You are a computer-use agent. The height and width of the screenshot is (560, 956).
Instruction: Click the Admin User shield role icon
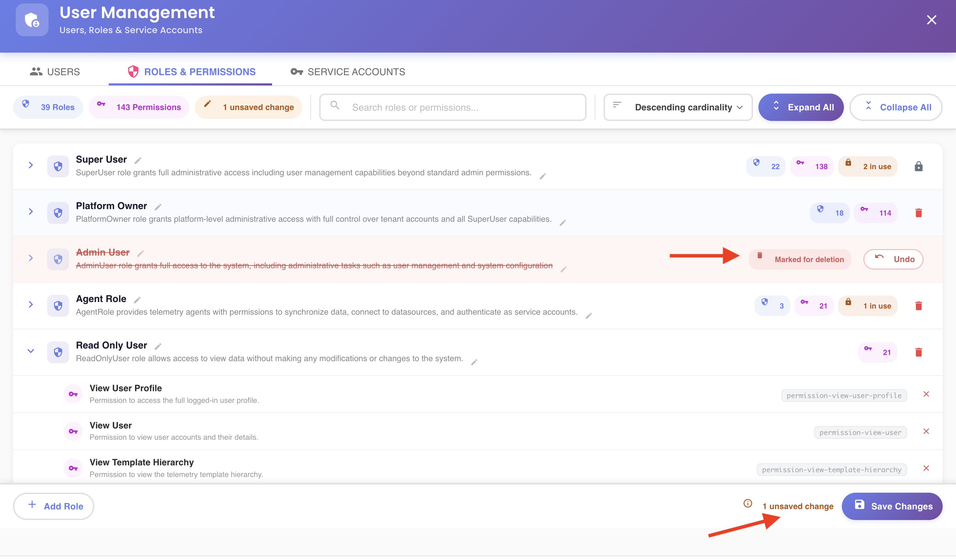tap(58, 259)
